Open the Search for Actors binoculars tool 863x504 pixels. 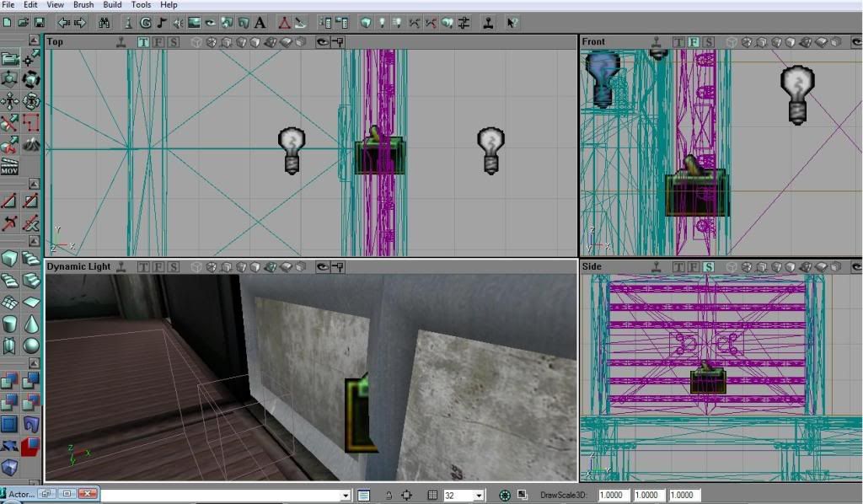[x=105, y=23]
